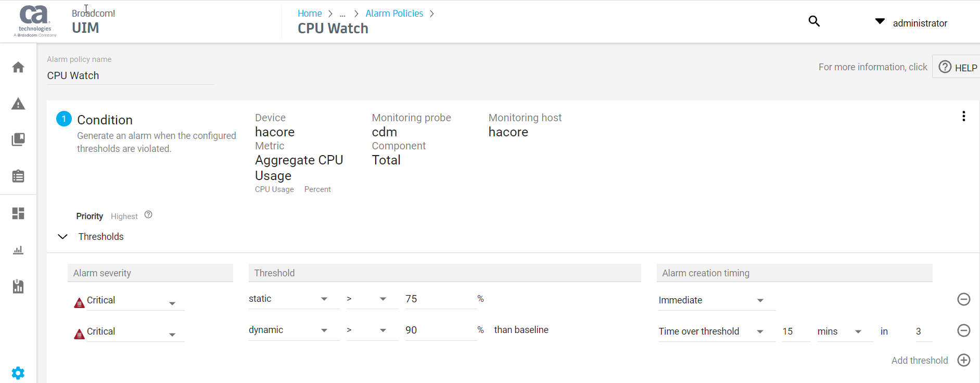Collapse the Thresholds section

pyautogui.click(x=62, y=236)
